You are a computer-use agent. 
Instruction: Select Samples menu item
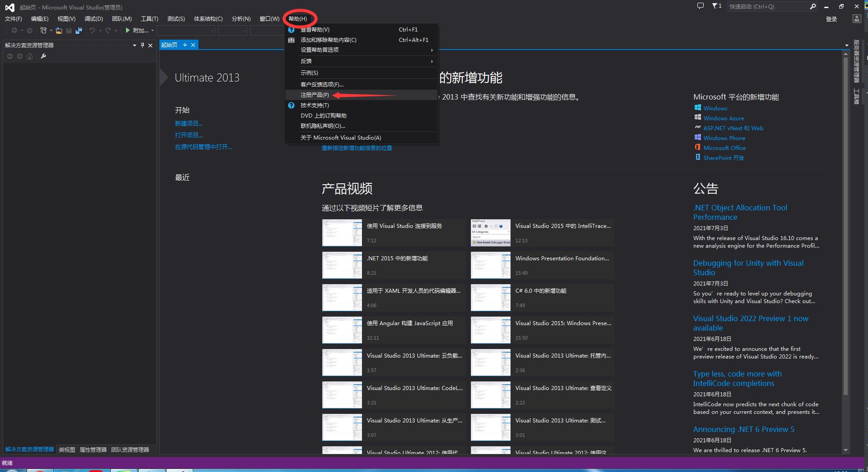click(362, 73)
